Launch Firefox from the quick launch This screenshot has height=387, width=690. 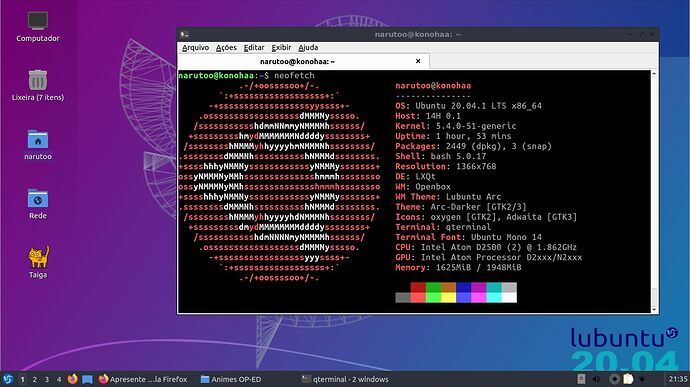click(73, 379)
